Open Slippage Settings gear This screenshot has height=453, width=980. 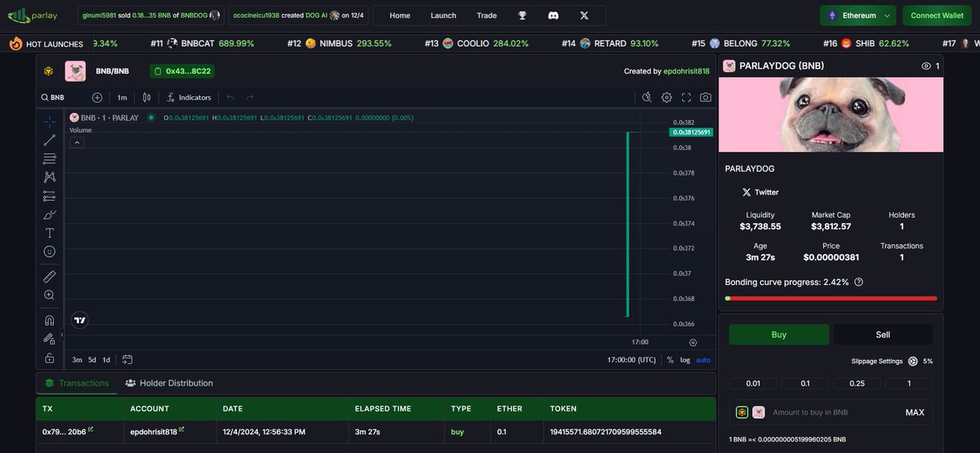click(x=913, y=361)
